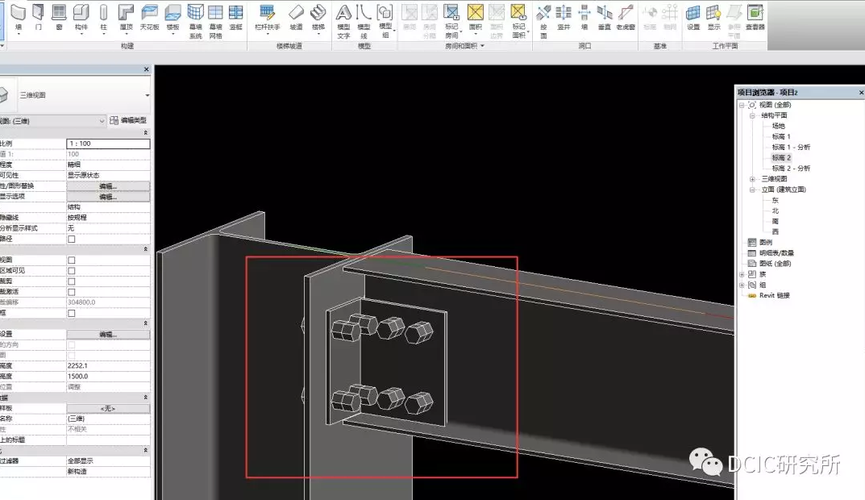Image resolution: width=865 pixels, height=500 pixels.
Task: Toggle the crop view (视图) checkbox
Action: [72, 260]
